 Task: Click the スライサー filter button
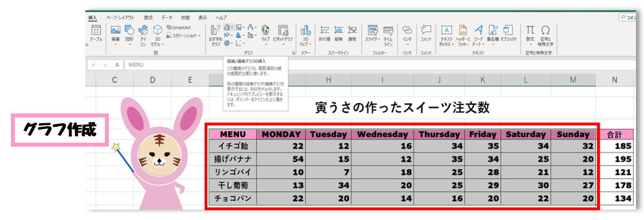click(x=373, y=34)
